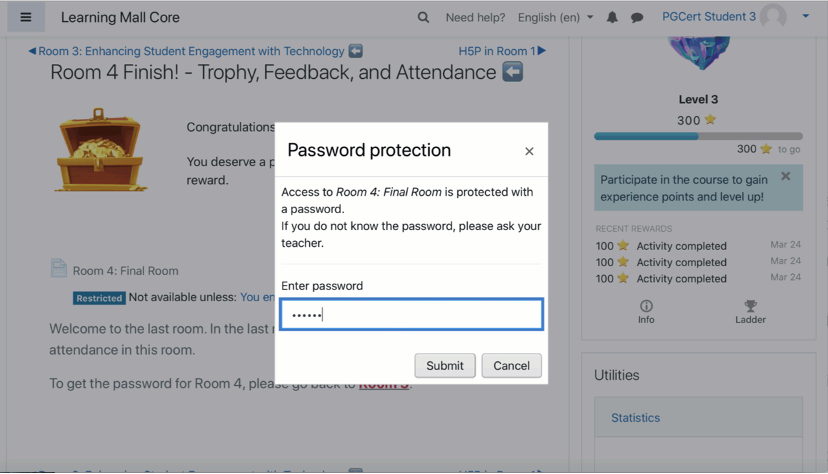Dismiss the experience points notice
Screen dimensions: 828x474
coord(786,177)
